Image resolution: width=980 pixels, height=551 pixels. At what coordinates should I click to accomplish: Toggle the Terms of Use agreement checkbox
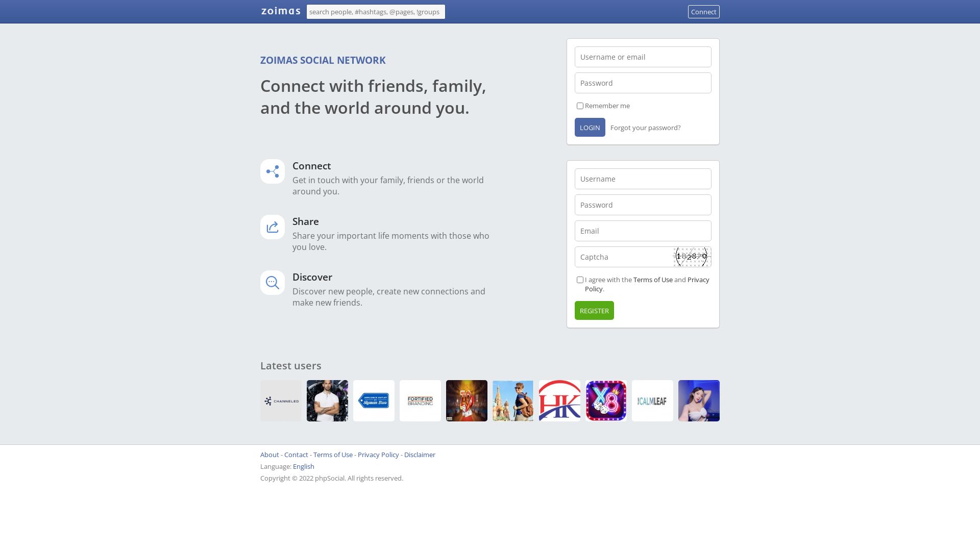pyautogui.click(x=579, y=280)
